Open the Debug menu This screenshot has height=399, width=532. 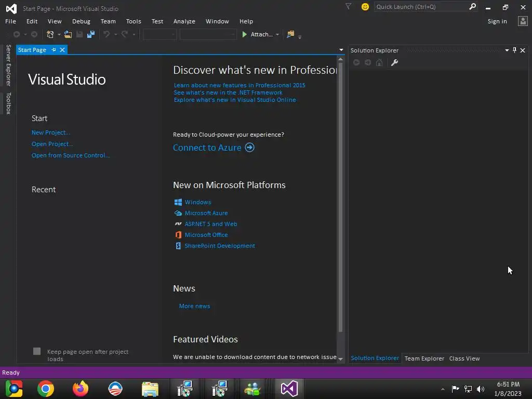tap(81, 21)
